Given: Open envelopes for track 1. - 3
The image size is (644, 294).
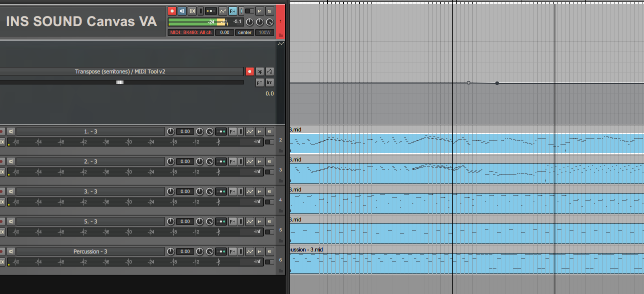Looking at the screenshot, I should coord(249,131).
